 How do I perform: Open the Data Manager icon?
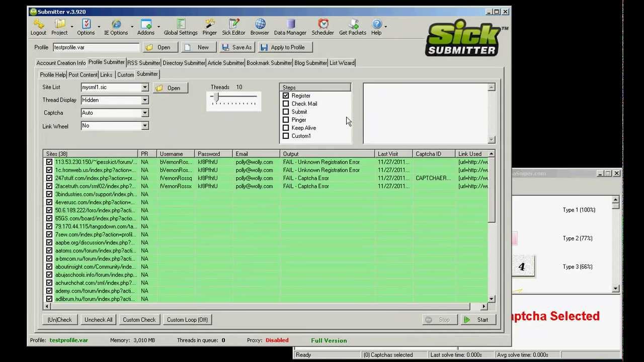coord(290,27)
